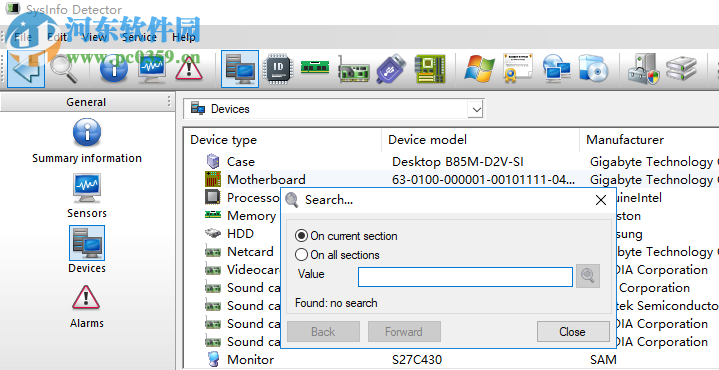The width and height of the screenshot is (719, 370).
Task: Click the motherboard toolbar icon
Action: pos(430,69)
